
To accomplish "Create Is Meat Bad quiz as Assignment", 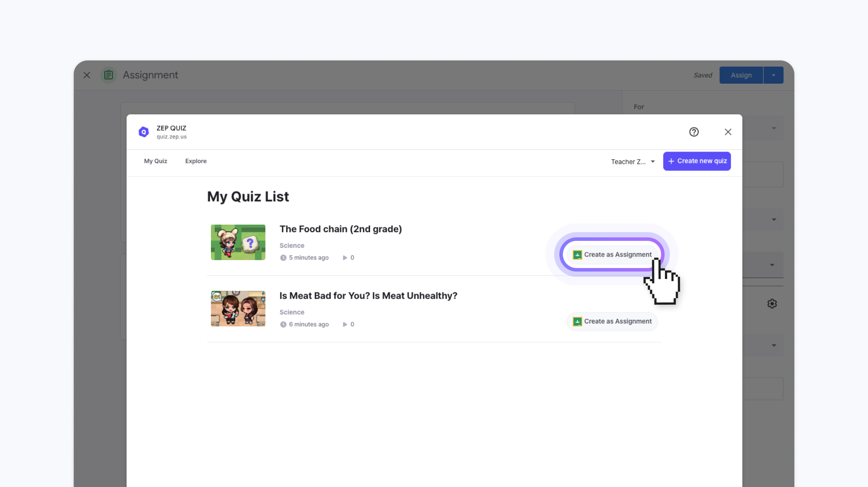I will click(x=612, y=321).
